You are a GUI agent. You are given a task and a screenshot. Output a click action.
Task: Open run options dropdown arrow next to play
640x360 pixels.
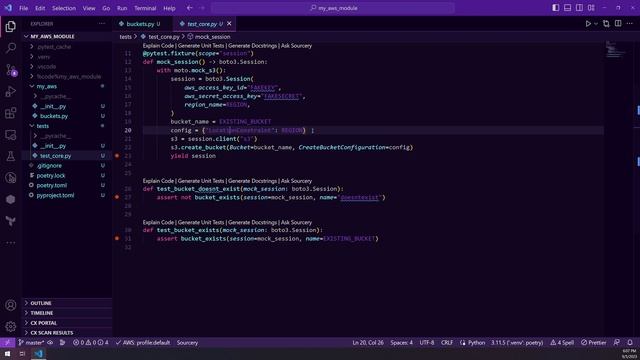(x=596, y=24)
